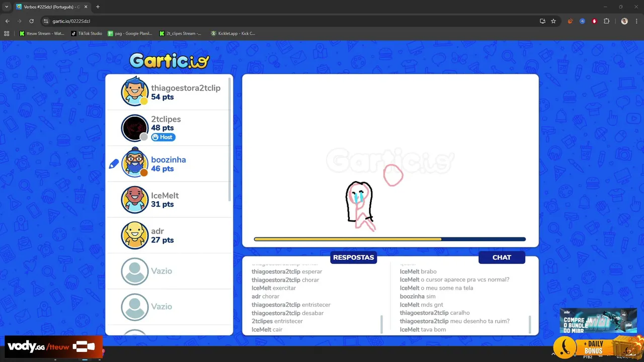Viewport: 644px width, 362px height.
Task: Open 2tclipes host avatar
Action: tap(134, 128)
